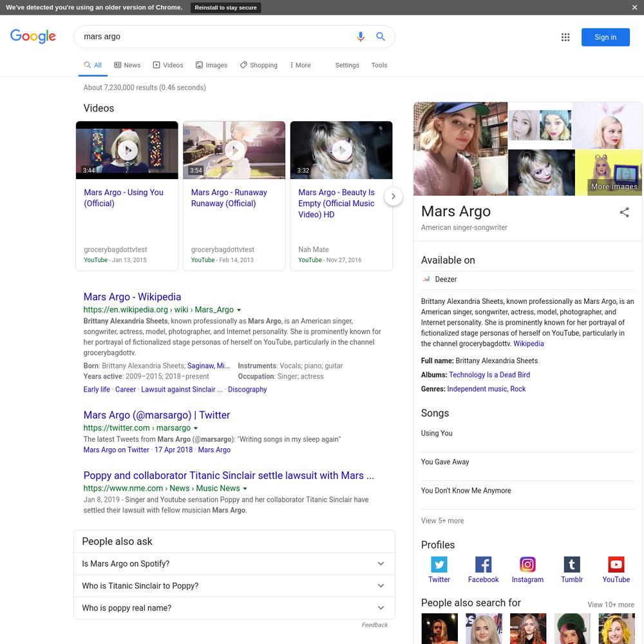This screenshot has width=644, height=644.
Task: Click the Rock genre link
Action: click(x=518, y=388)
